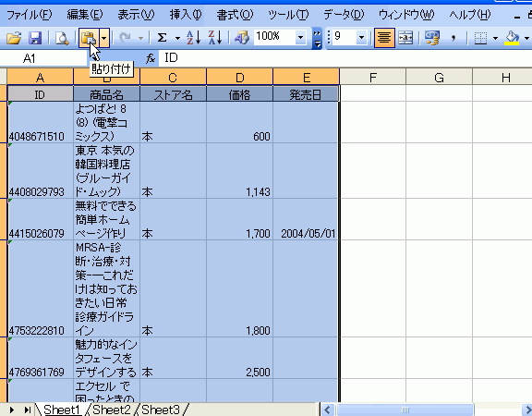The height and width of the screenshot is (416, 532).
Task: Click the Save floppy disk icon
Action: point(35,38)
